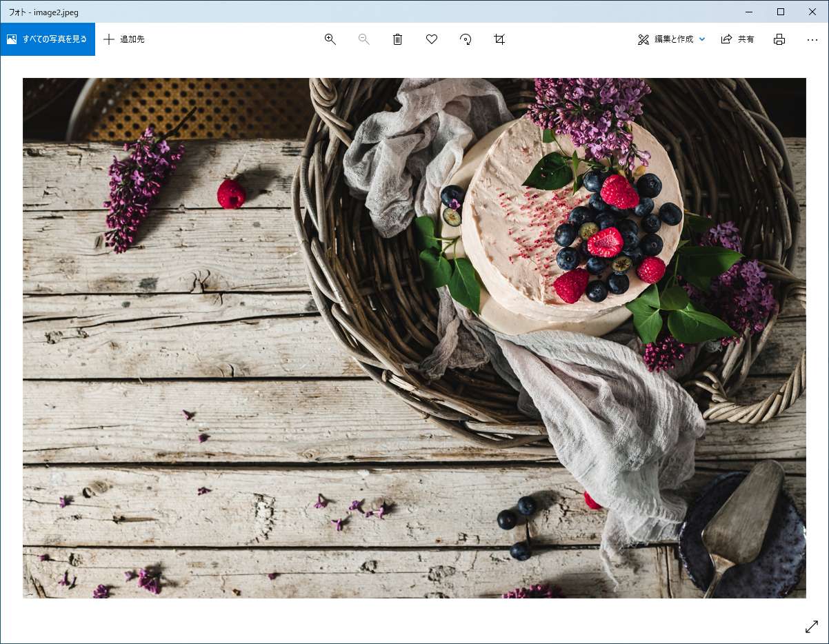
Task: Select the 共有 menu item
Action: tap(745, 39)
